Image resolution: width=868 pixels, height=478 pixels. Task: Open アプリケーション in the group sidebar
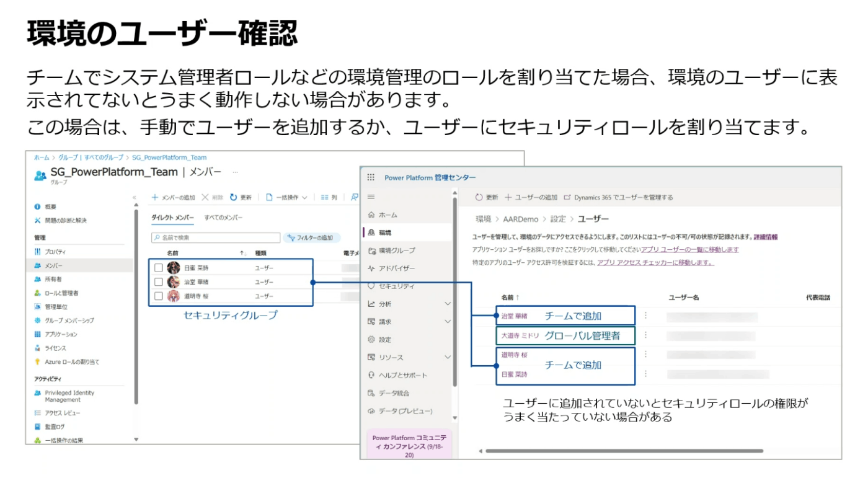click(56, 334)
